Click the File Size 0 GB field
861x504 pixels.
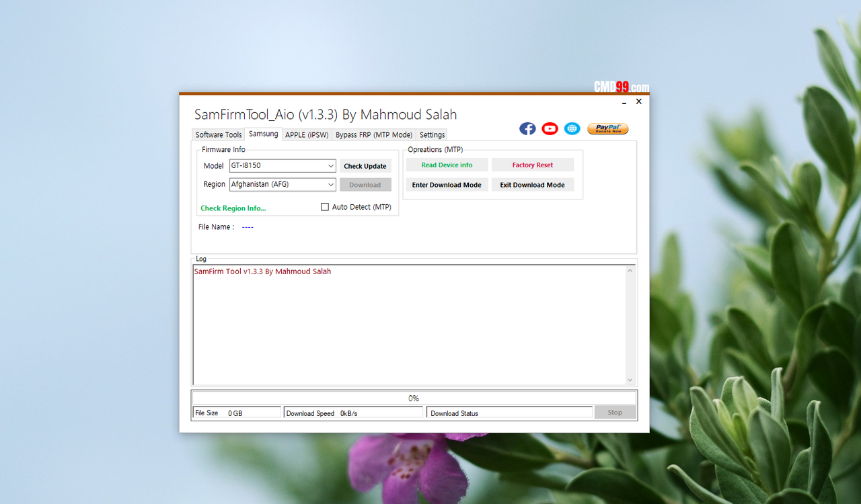coord(237,413)
